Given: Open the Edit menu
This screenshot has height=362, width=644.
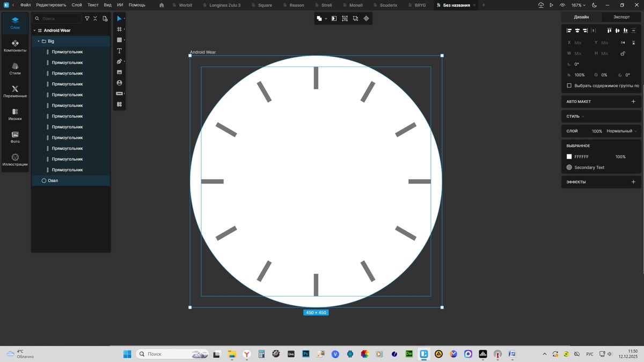Looking at the screenshot, I should tap(51, 5).
